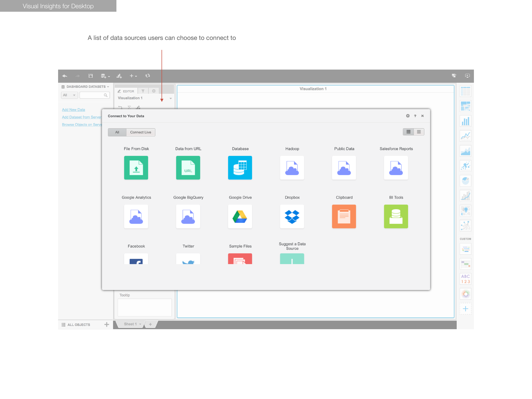Select the ring chart custom visualization
532x399 pixels.
(x=465, y=294)
